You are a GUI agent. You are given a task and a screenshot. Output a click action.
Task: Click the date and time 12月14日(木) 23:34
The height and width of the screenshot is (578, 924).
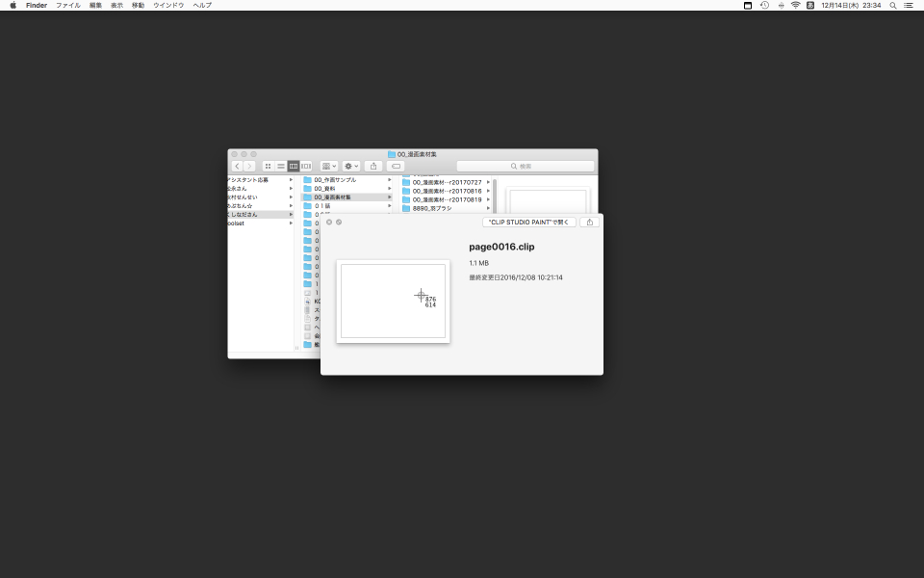(x=851, y=6)
